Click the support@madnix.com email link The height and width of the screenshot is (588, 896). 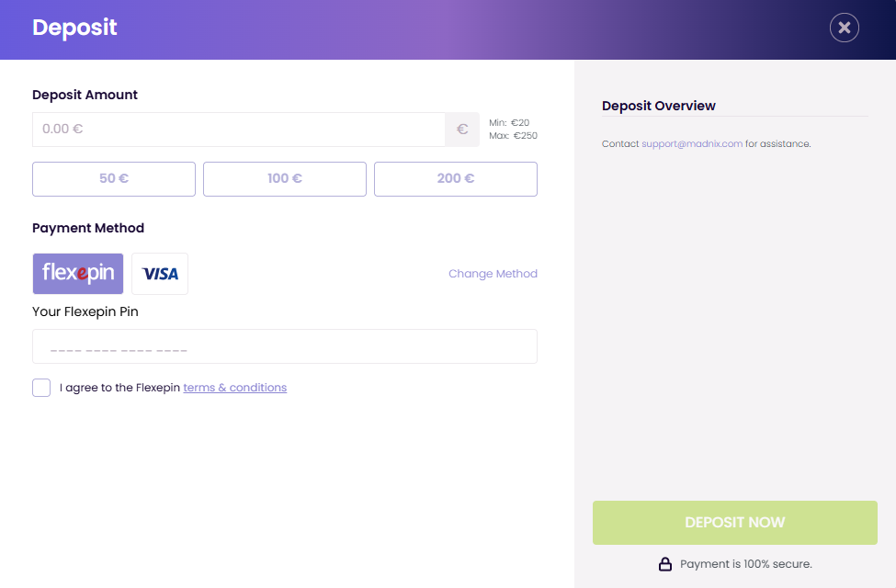692,144
